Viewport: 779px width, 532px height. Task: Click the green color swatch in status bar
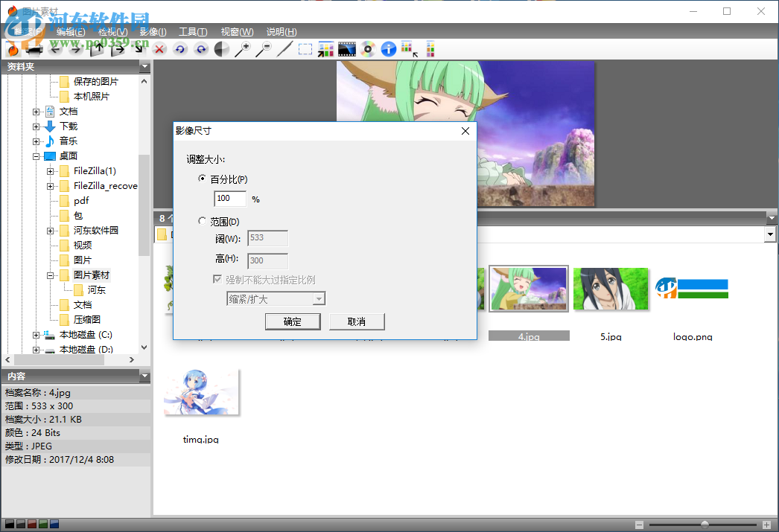pos(43,524)
